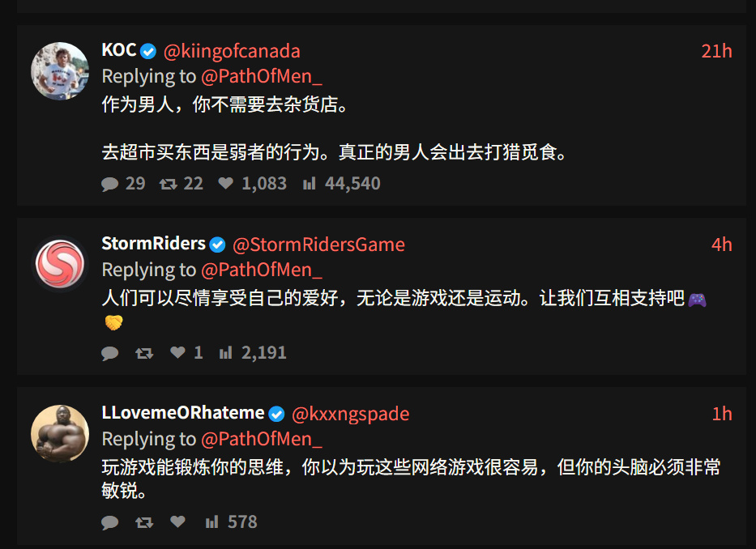Viewport: 756px width, 549px height.
Task: View analytics icon on KOC's tweet
Action: [309, 184]
